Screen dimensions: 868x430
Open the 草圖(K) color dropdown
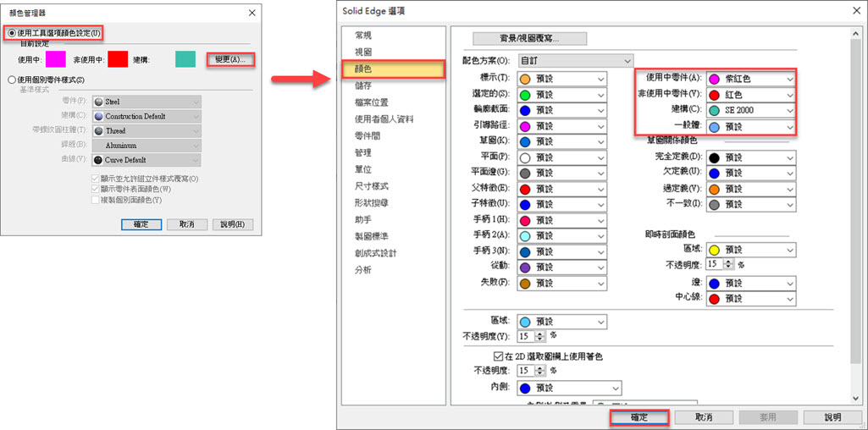[562, 141]
